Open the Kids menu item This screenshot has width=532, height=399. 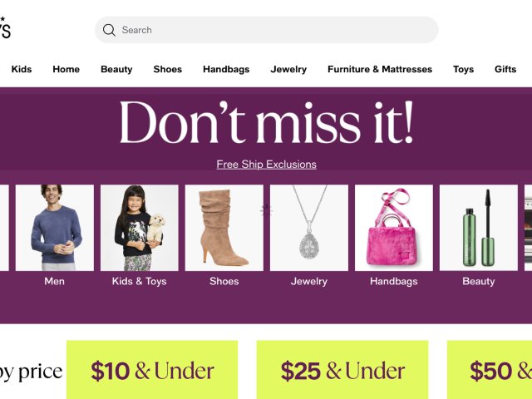22,69
